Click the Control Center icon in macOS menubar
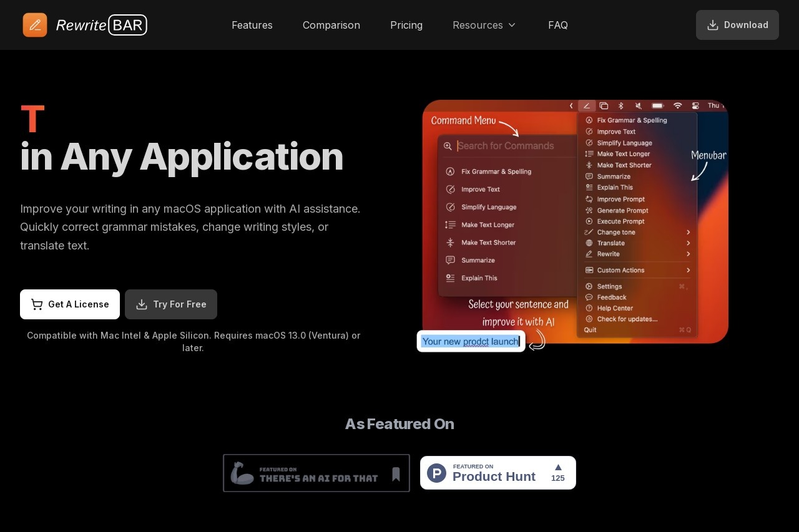Image resolution: width=799 pixels, height=532 pixels. (695, 106)
